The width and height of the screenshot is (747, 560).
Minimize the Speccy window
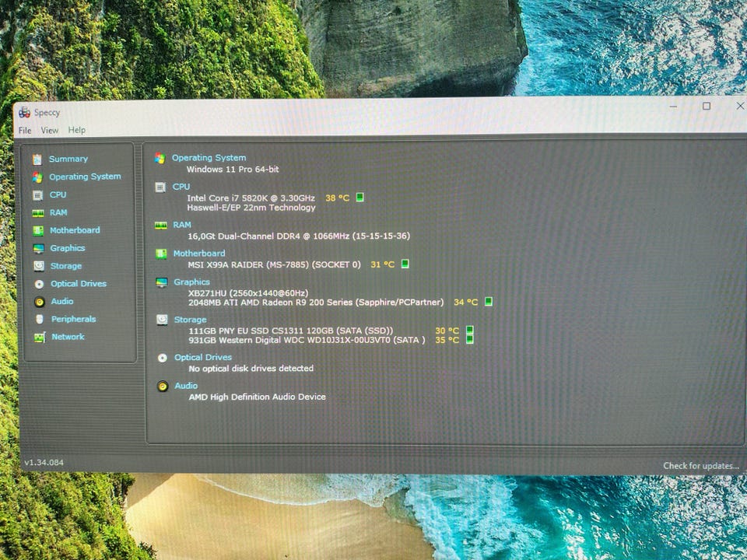(x=673, y=107)
